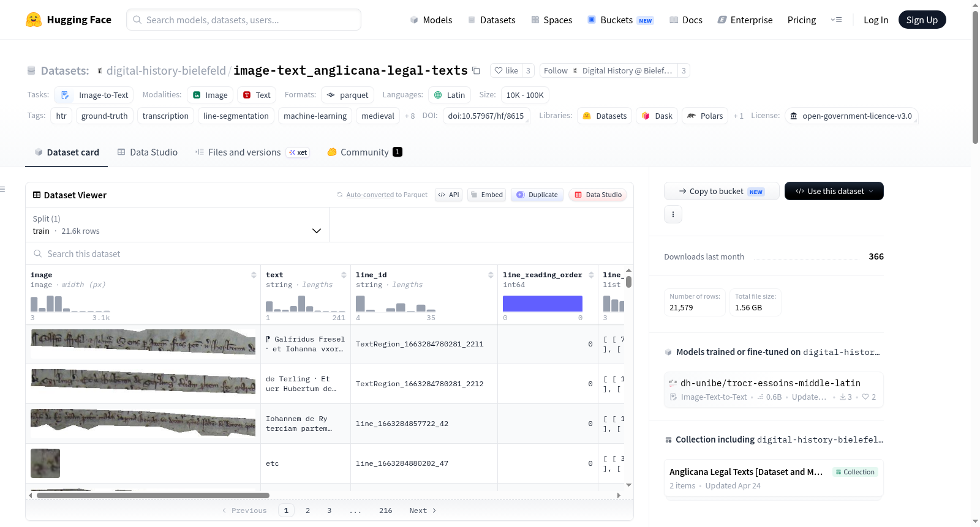Click the API button in viewer
This screenshot has width=980, height=527.
click(x=448, y=195)
